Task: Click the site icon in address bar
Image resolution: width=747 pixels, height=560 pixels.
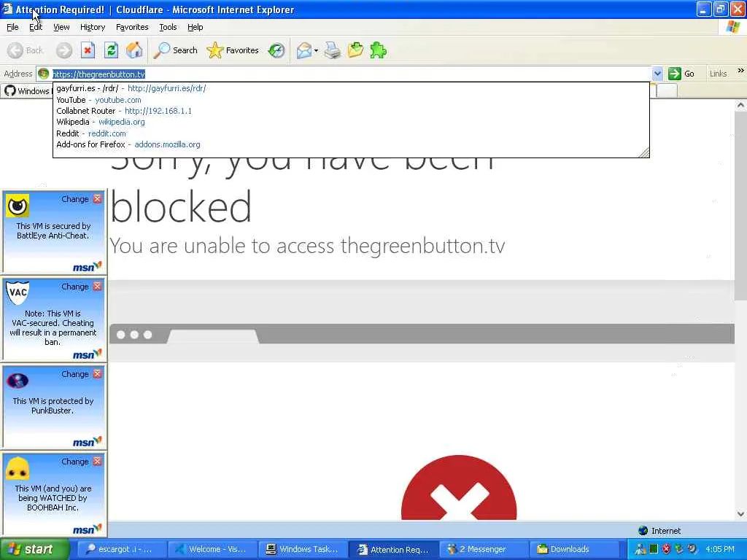Action: pyautogui.click(x=43, y=74)
